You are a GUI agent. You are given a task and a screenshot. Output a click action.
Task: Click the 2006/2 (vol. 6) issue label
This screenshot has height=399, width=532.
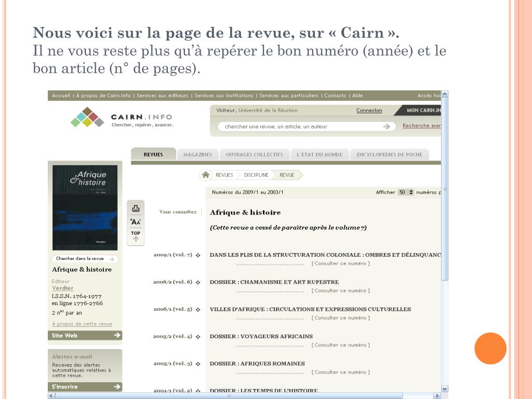(172, 282)
